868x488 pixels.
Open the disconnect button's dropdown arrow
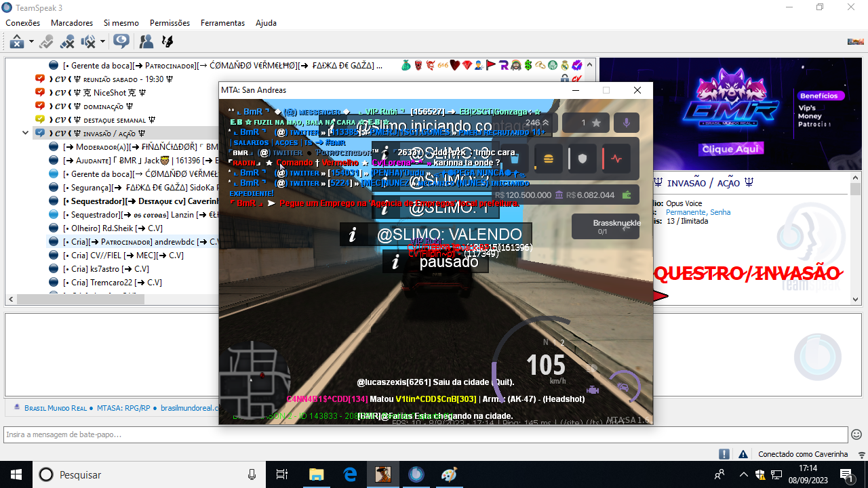pyautogui.click(x=31, y=42)
